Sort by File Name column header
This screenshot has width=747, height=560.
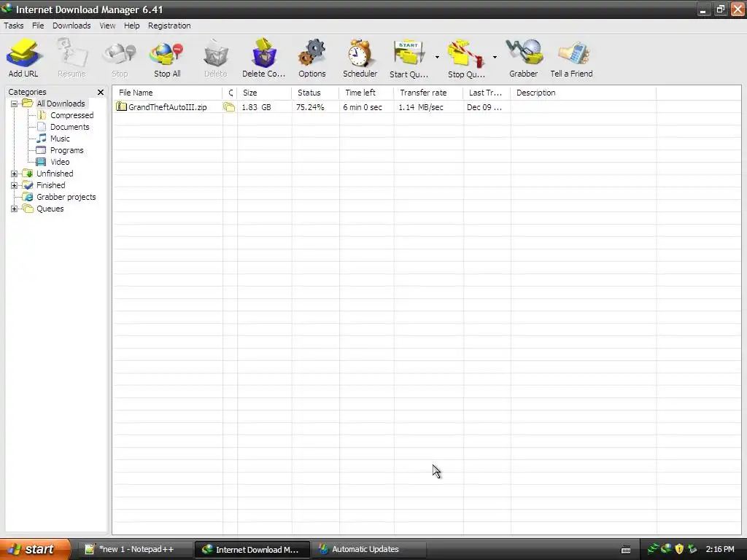167,93
